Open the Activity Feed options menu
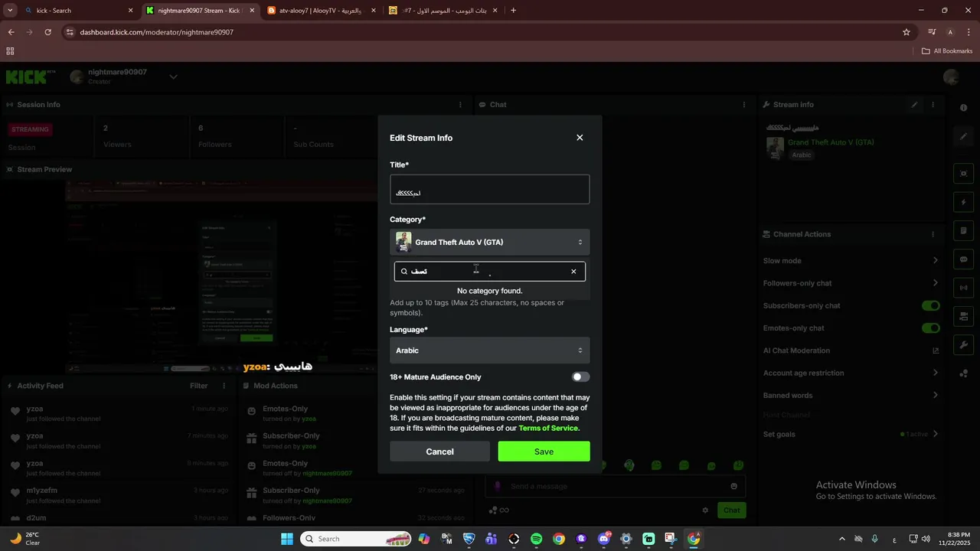Viewport: 980px width, 551px height. tap(224, 386)
